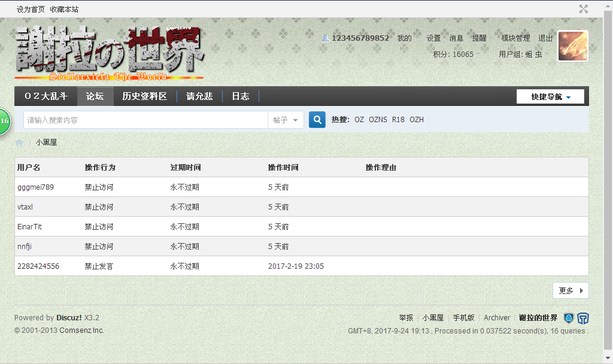Select the 请允悲 nav tab

(x=199, y=96)
